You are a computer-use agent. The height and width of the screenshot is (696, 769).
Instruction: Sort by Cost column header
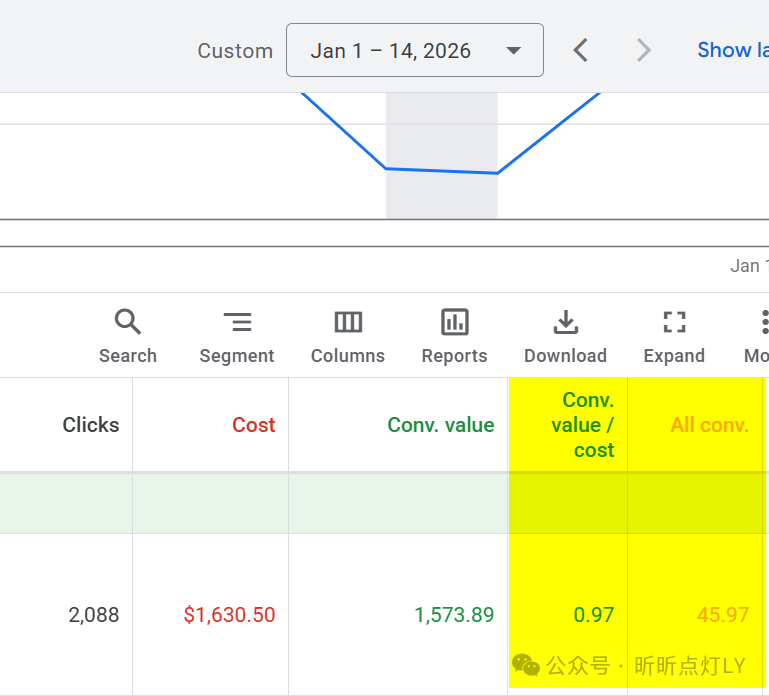tap(253, 425)
